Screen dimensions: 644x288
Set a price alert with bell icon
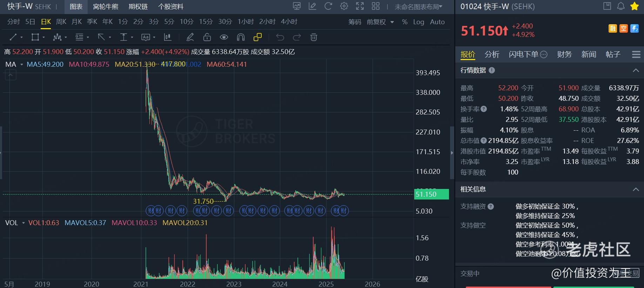620,6
